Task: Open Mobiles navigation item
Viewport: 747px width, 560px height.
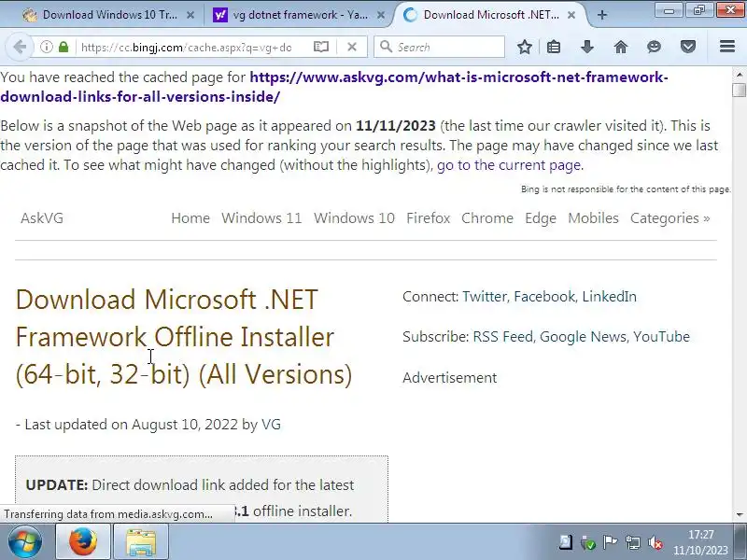Action: click(593, 218)
